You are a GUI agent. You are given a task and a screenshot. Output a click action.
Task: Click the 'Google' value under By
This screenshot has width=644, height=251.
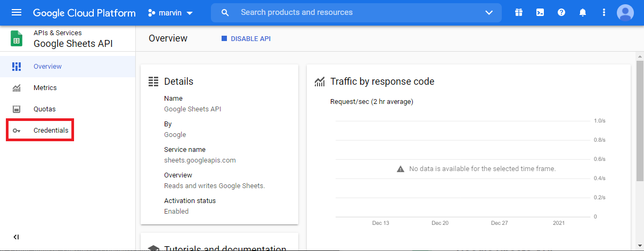(175, 135)
